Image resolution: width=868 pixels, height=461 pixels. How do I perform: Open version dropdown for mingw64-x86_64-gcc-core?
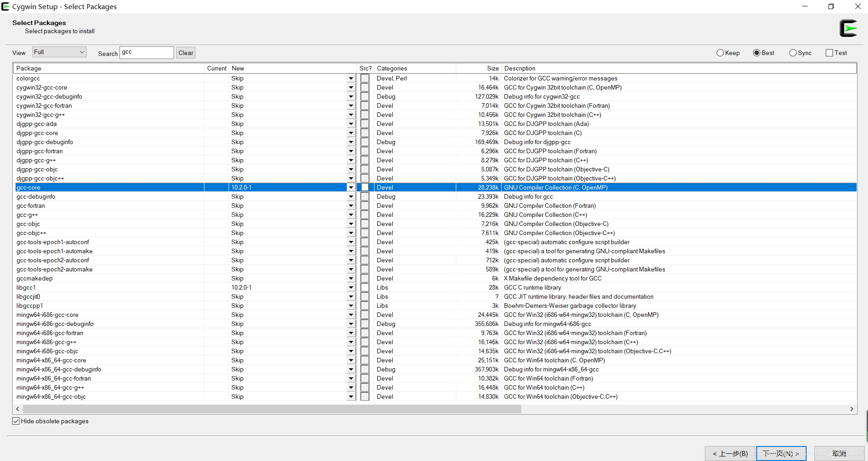click(x=351, y=360)
